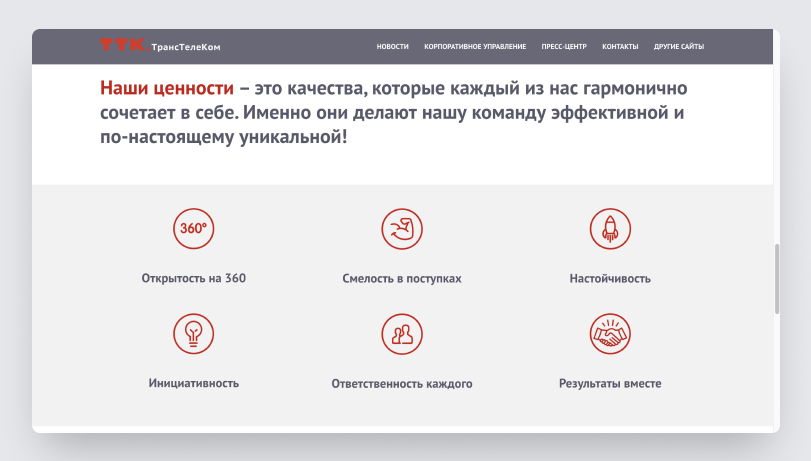Screen dimensions: 811x461
Task: Click the 360° openness icon
Action: coord(193,228)
